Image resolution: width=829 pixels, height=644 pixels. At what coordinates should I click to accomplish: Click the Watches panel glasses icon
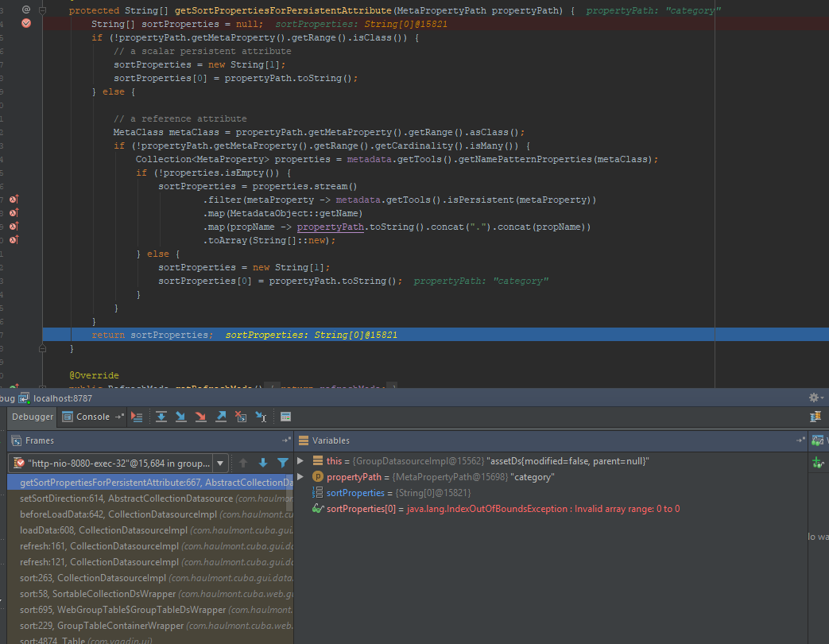point(817,440)
